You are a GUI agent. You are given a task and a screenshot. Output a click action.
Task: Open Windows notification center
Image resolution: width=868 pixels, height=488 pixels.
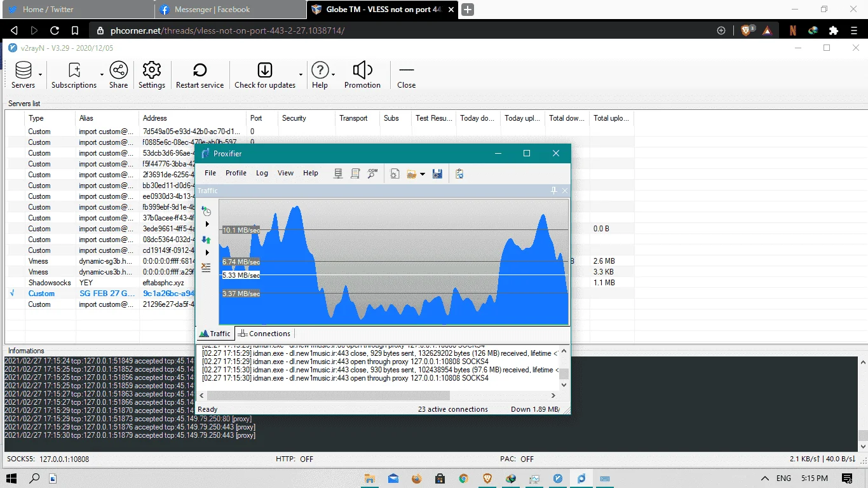(x=847, y=478)
